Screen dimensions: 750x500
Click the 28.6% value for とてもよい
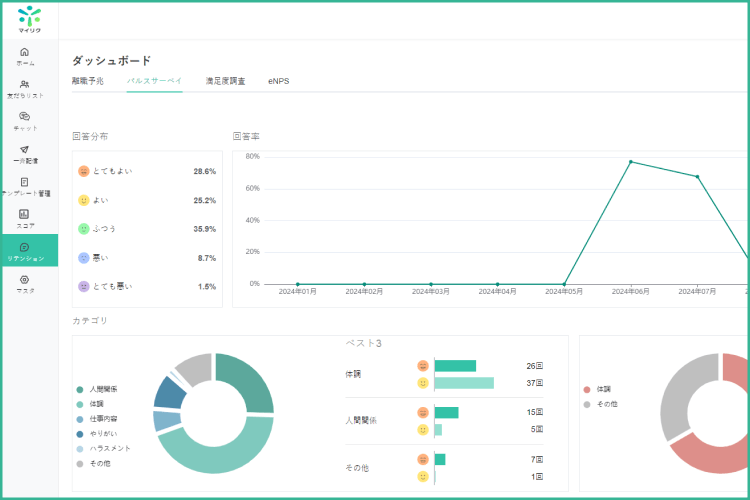click(x=204, y=171)
